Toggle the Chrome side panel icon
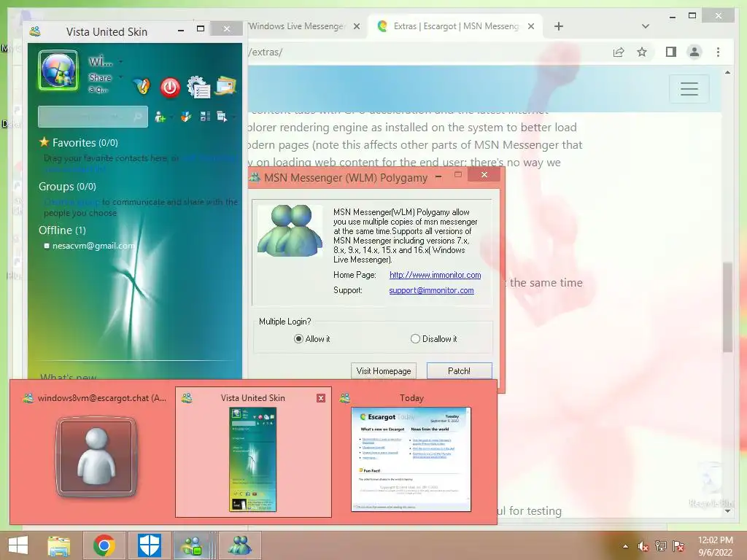The width and height of the screenshot is (747, 560). [x=671, y=52]
